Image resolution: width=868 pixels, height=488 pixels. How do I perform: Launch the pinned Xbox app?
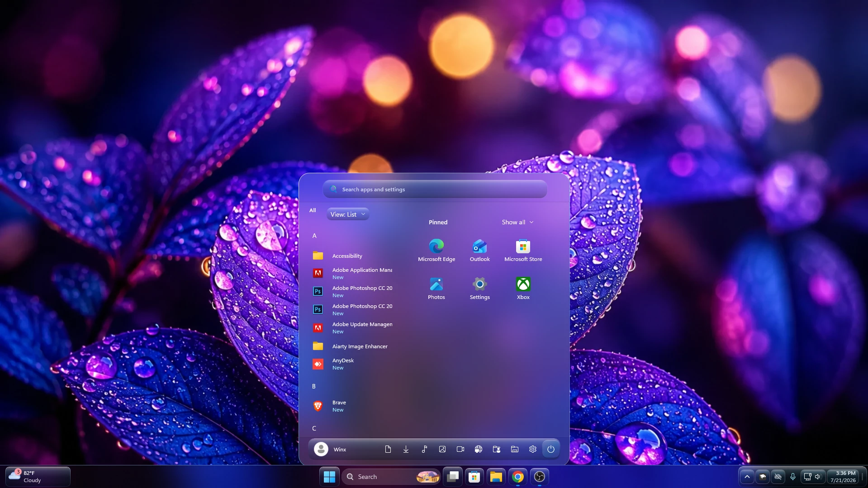click(x=523, y=289)
